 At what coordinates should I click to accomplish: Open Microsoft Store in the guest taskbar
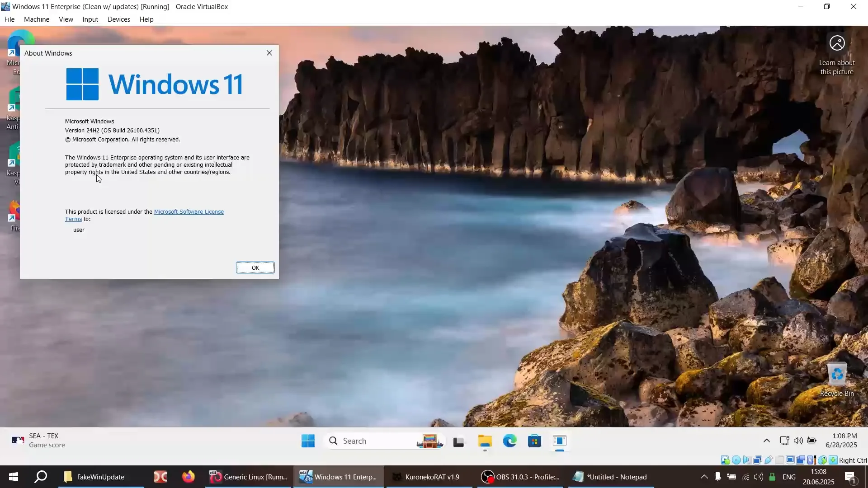pos(534,441)
